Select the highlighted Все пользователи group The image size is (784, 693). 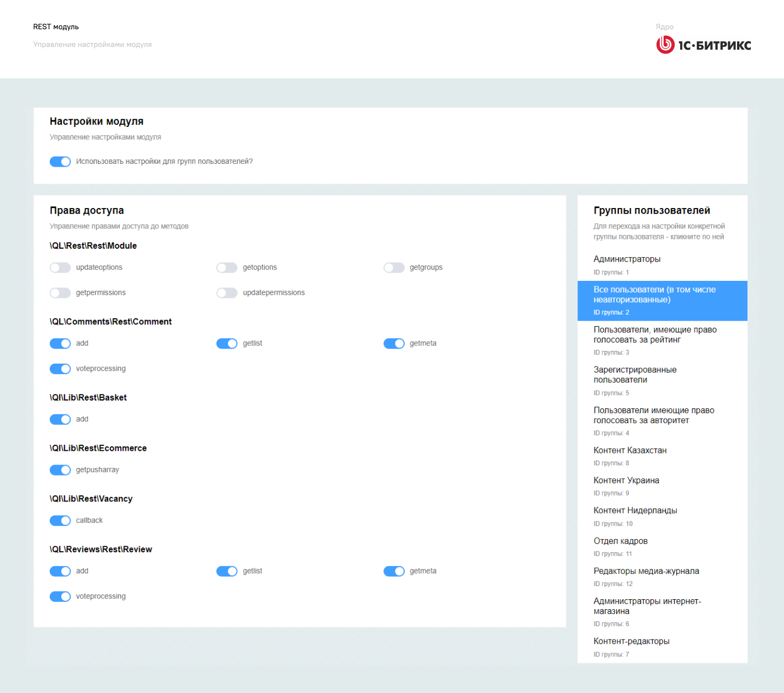(654, 295)
